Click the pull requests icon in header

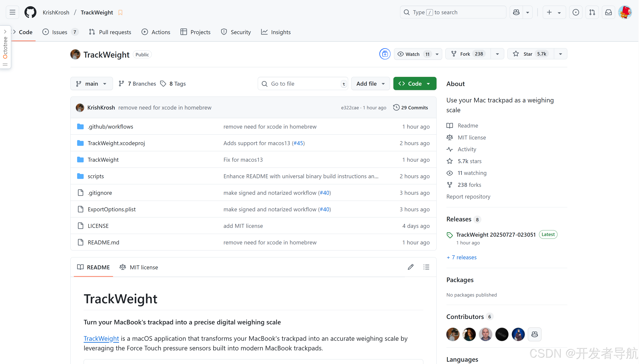click(x=592, y=12)
